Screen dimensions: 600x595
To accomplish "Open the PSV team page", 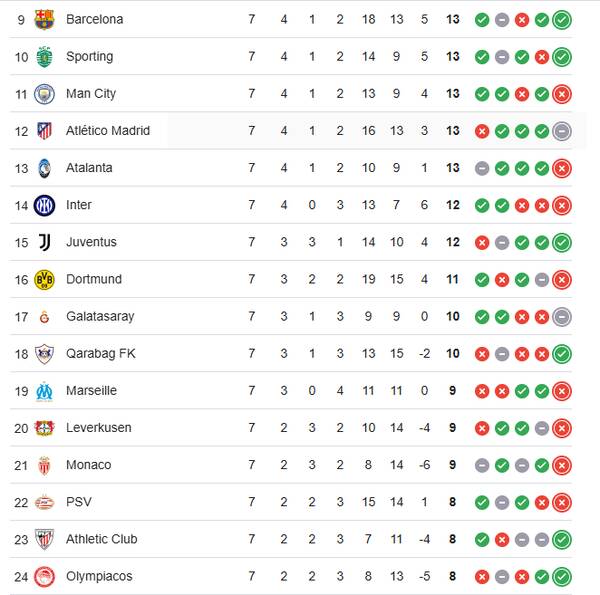I will point(78,502).
